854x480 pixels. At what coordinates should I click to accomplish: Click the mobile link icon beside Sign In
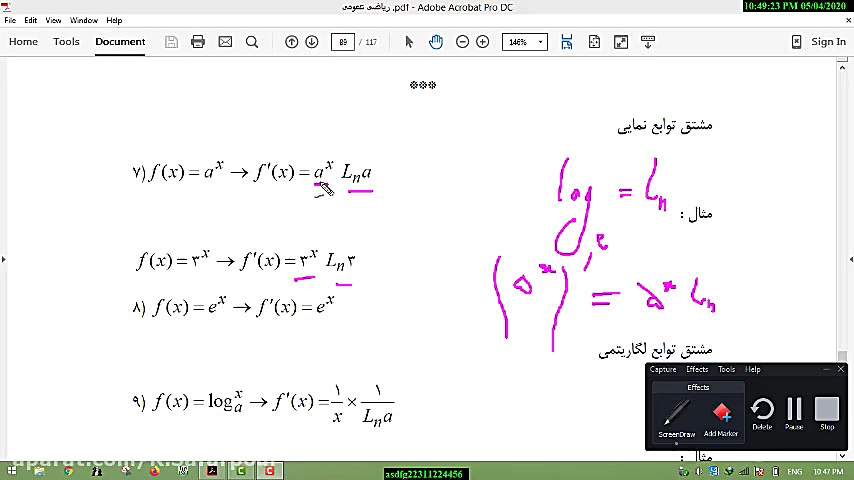point(796,42)
